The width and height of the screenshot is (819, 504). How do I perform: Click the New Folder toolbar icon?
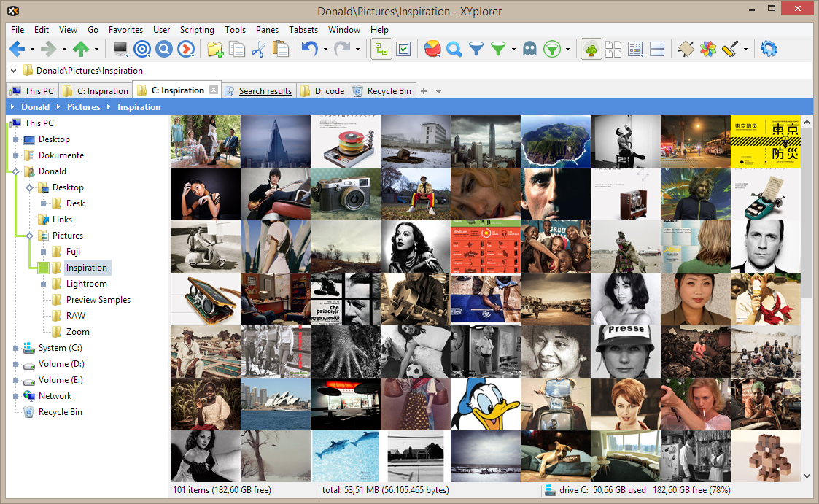(215, 49)
